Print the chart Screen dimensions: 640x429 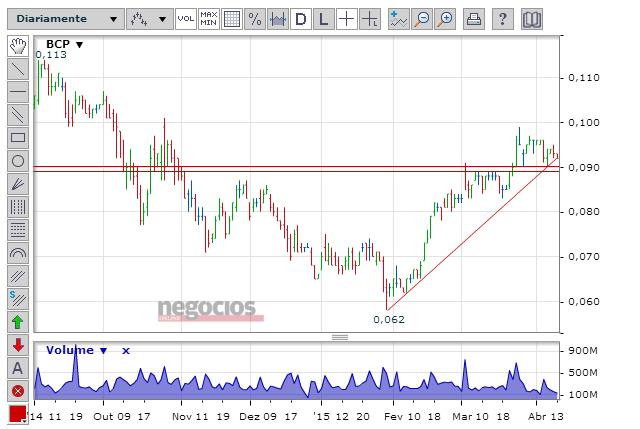click(x=474, y=19)
